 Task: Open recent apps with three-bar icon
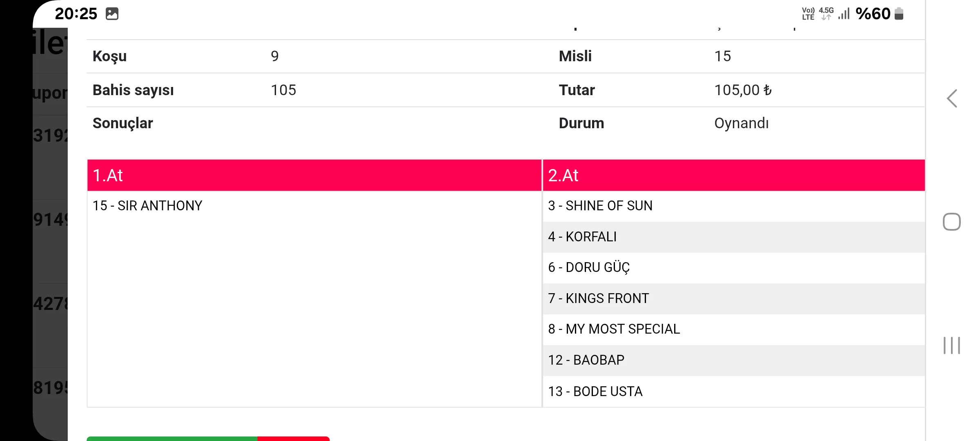pyautogui.click(x=951, y=345)
